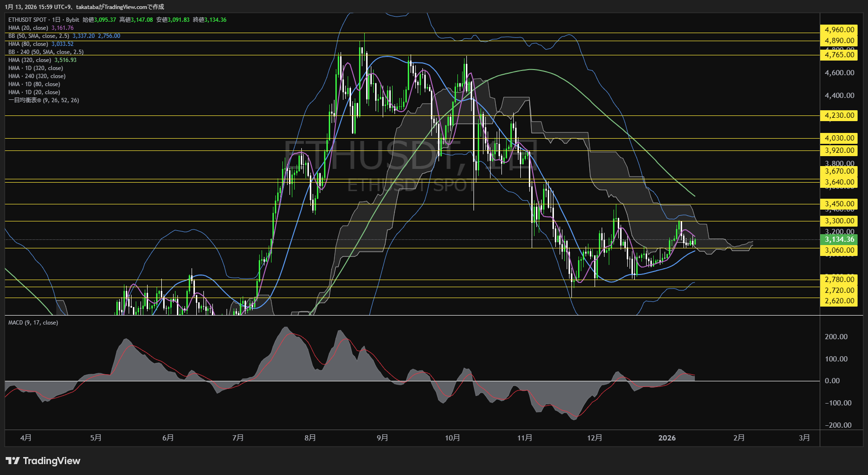Select the MACD (9, 17, close) legend

(x=33, y=323)
